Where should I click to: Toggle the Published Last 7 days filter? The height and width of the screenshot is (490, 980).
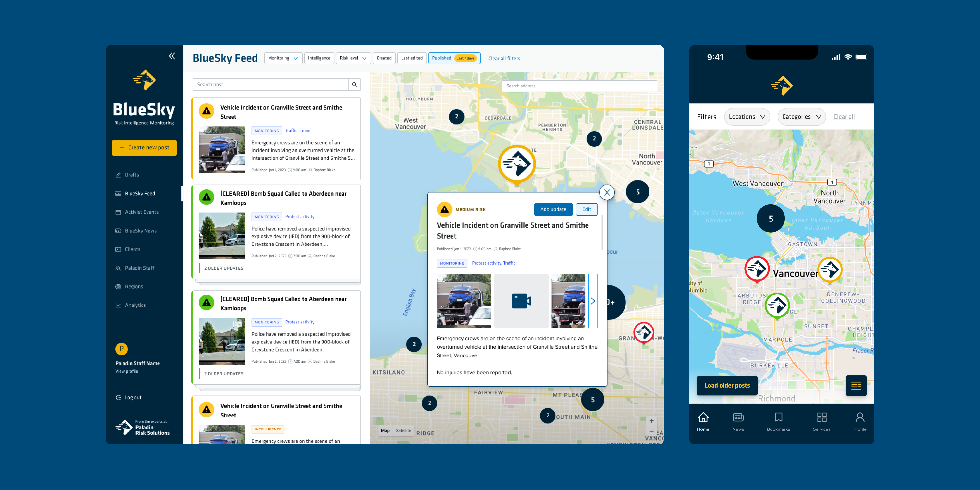pos(454,58)
